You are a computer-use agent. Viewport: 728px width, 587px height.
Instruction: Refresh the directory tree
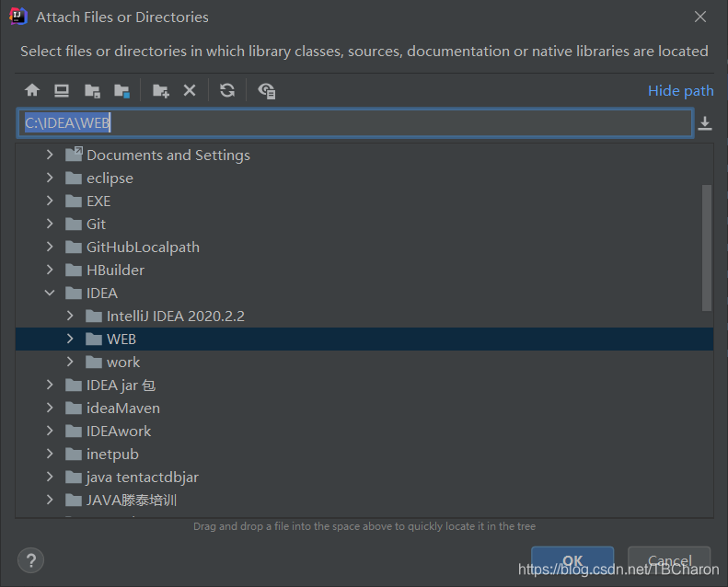(x=227, y=90)
